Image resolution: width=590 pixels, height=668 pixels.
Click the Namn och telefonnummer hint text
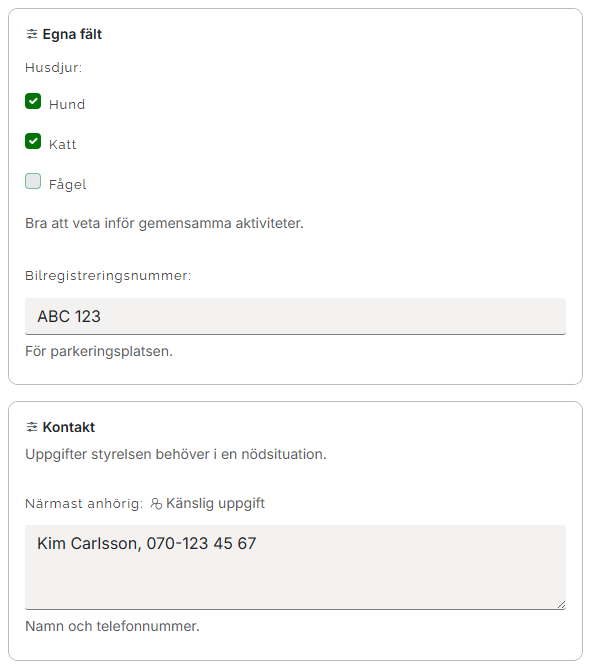point(112,626)
